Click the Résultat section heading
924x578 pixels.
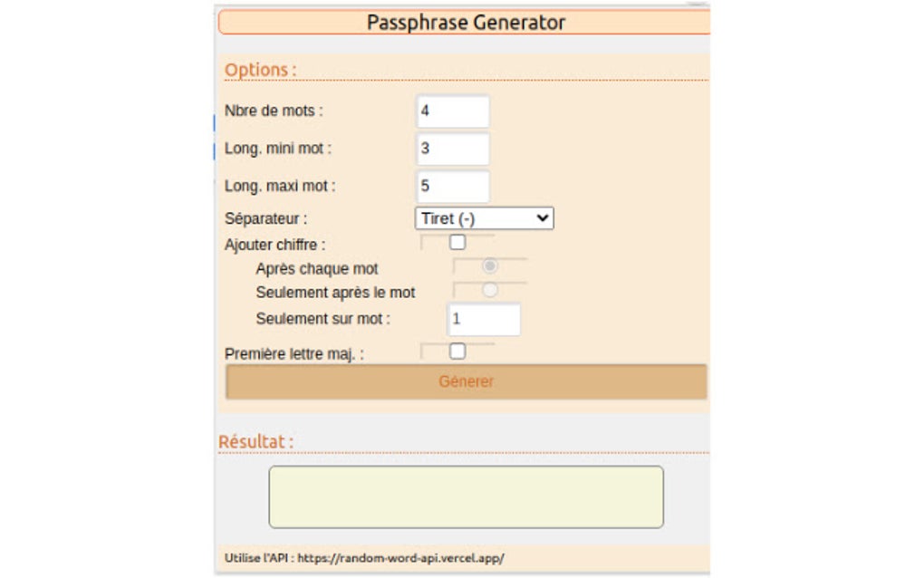[x=255, y=442]
